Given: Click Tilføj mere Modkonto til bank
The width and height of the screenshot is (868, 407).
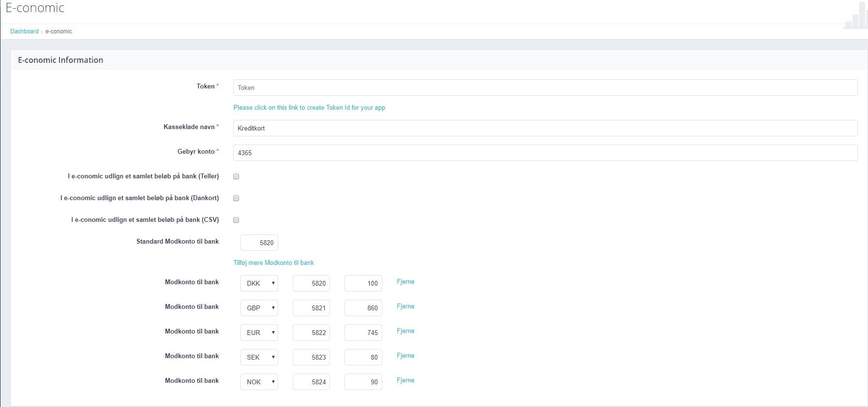Looking at the screenshot, I should click(273, 263).
